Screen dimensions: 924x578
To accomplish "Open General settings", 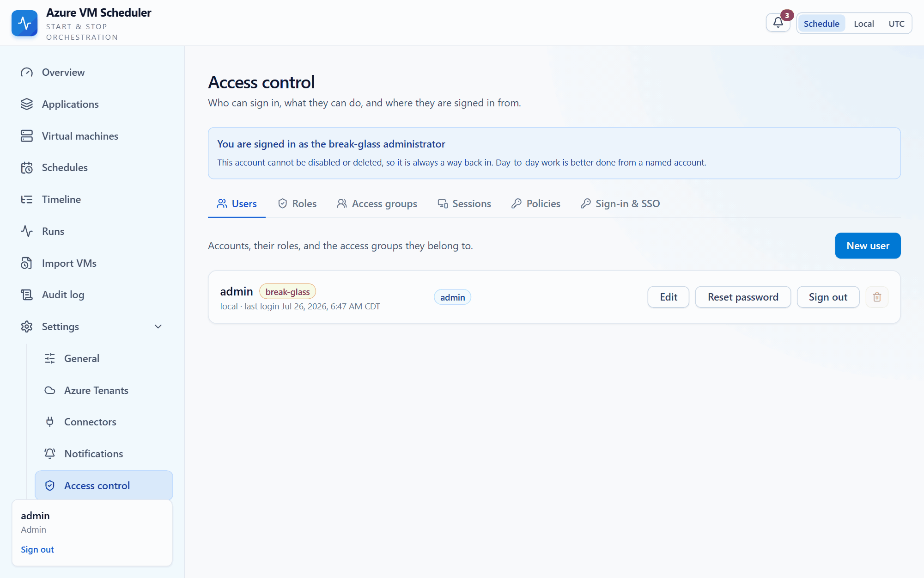I will (104, 358).
